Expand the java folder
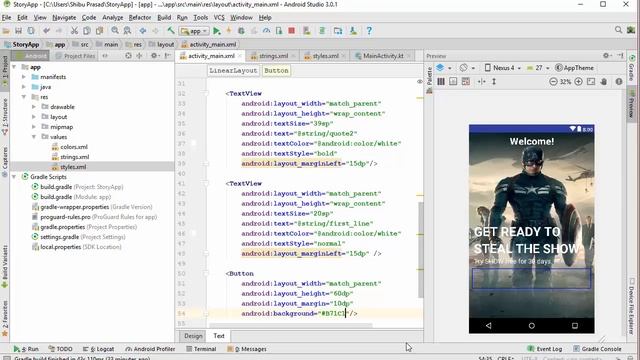This screenshot has width=640, height=360. 24,87
